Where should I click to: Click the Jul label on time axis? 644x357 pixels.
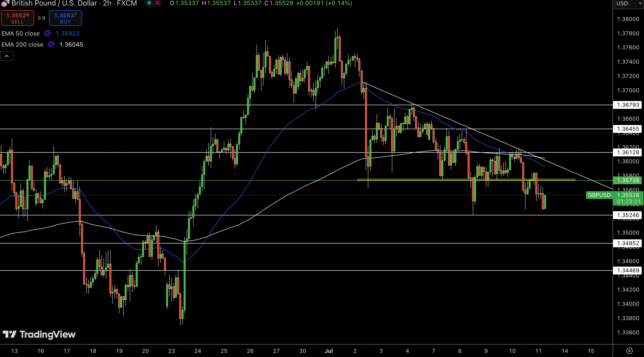click(x=329, y=351)
